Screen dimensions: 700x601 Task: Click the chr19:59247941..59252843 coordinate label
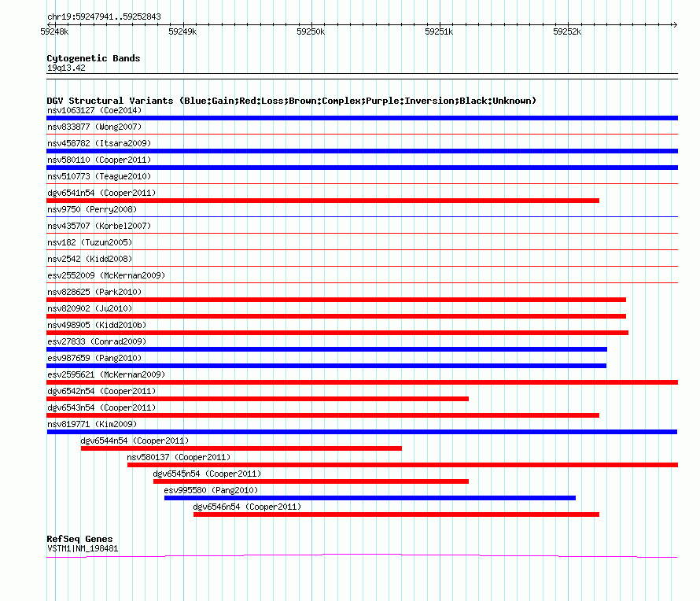click(x=104, y=17)
